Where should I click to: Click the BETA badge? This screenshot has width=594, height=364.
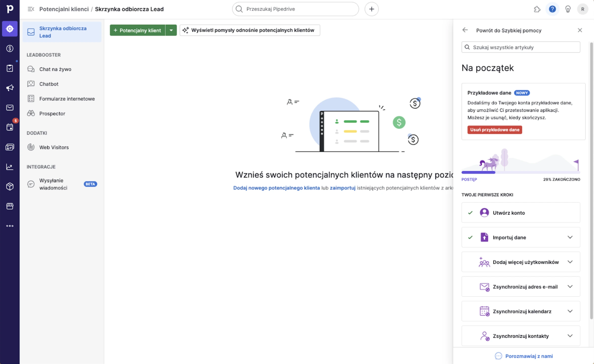point(90,184)
